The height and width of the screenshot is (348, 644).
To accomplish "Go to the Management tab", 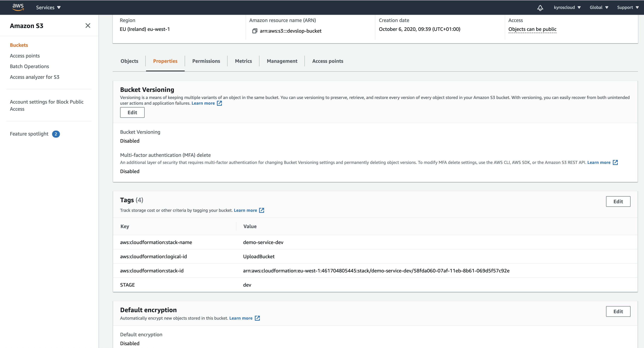I will point(282,61).
